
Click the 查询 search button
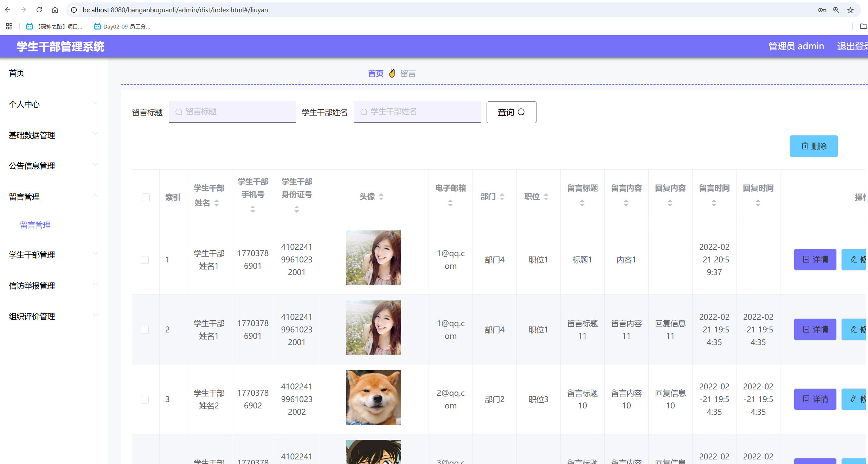(x=511, y=112)
